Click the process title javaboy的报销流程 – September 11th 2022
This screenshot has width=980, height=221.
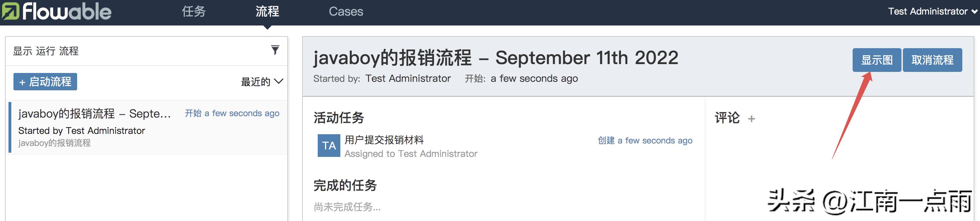click(496, 58)
